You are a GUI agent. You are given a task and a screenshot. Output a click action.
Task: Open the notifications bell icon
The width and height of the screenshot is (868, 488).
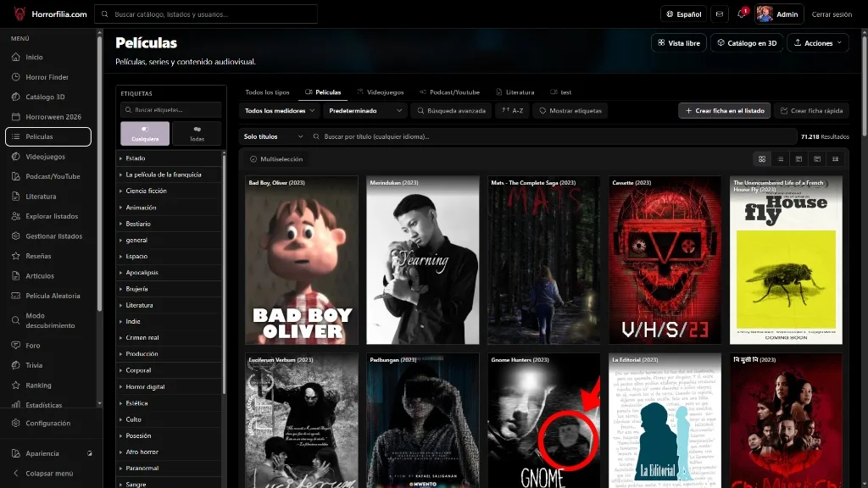tap(742, 14)
